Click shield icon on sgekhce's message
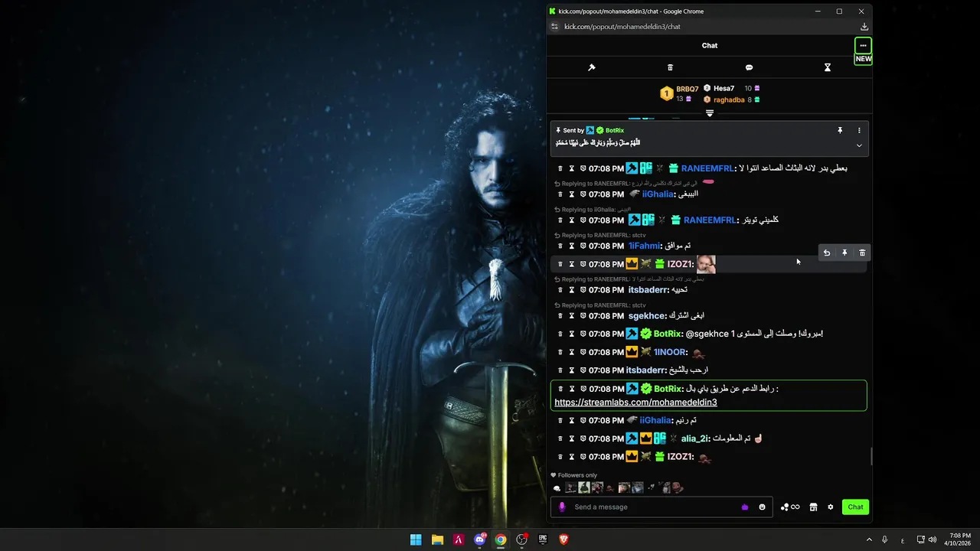 (x=583, y=316)
